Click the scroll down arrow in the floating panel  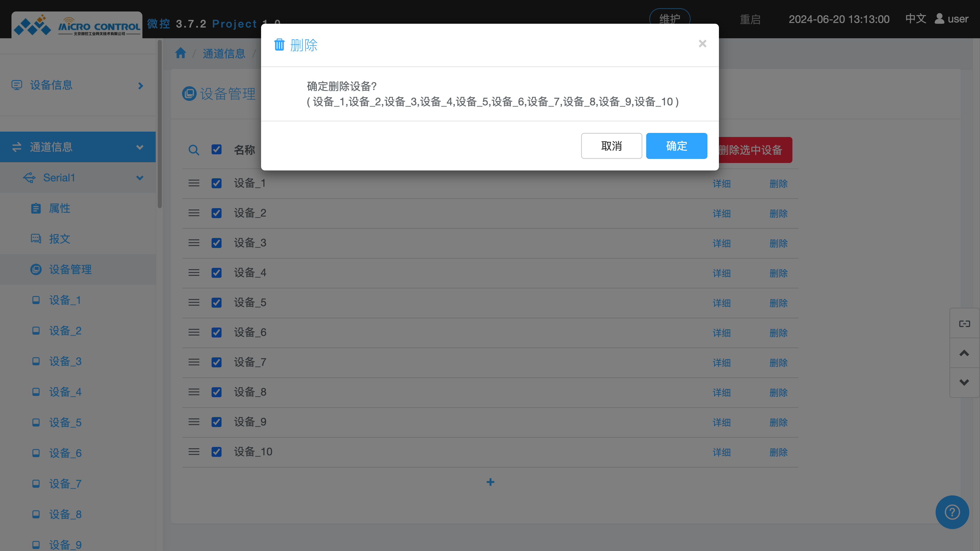964,382
